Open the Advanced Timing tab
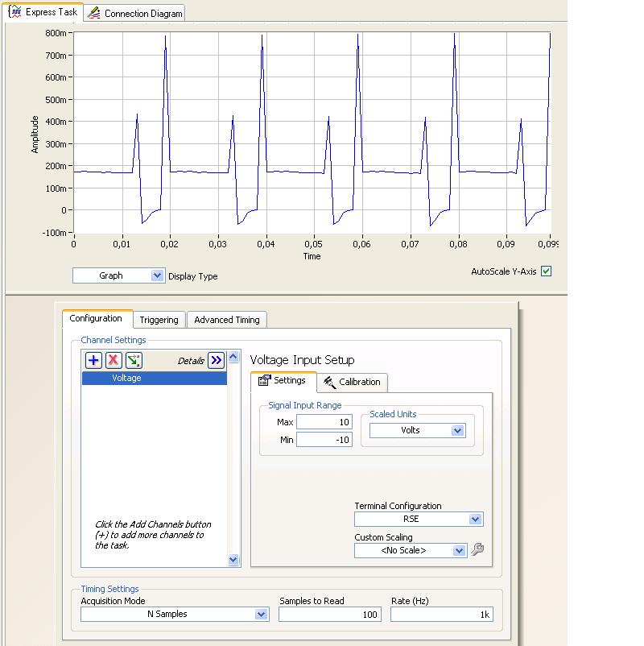This screenshot has width=644, height=646. pyautogui.click(x=226, y=320)
